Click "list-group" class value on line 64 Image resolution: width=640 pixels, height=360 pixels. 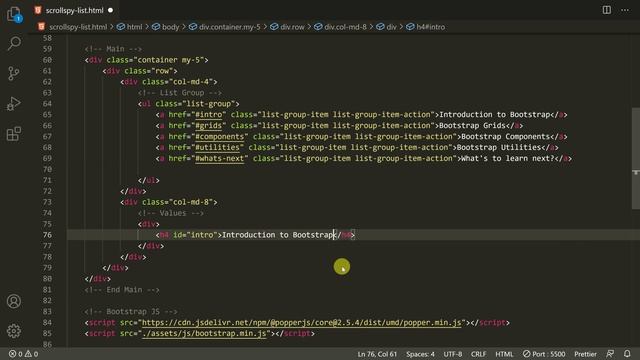209,104
